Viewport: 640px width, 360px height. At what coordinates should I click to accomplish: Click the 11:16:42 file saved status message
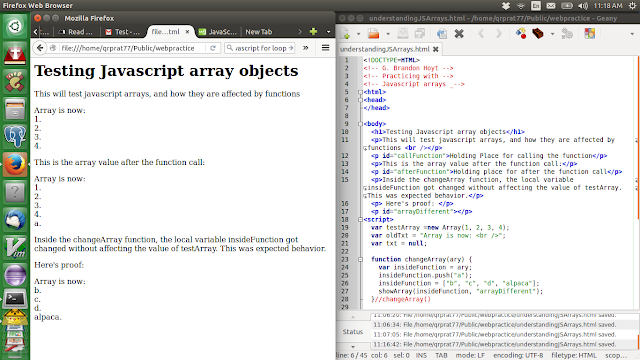[x=495, y=344]
